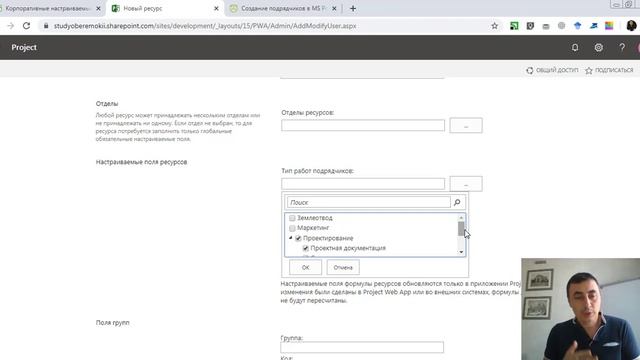The height and width of the screenshot is (360, 640).
Task: Close the 'Корпоративные настраиваемые' tab
Action: tap(98, 8)
